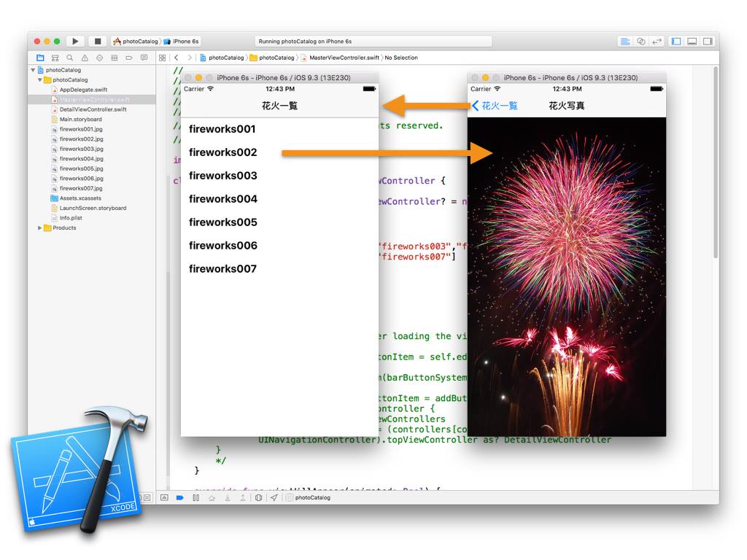Open Debug View Hierarchy in debug bar
Viewport: 747px width, 560px height.
(x=259, y=497)
